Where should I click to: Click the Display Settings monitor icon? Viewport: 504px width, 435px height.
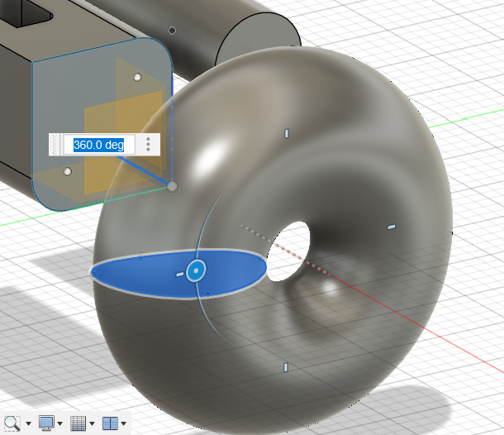(x=46, y=423)
